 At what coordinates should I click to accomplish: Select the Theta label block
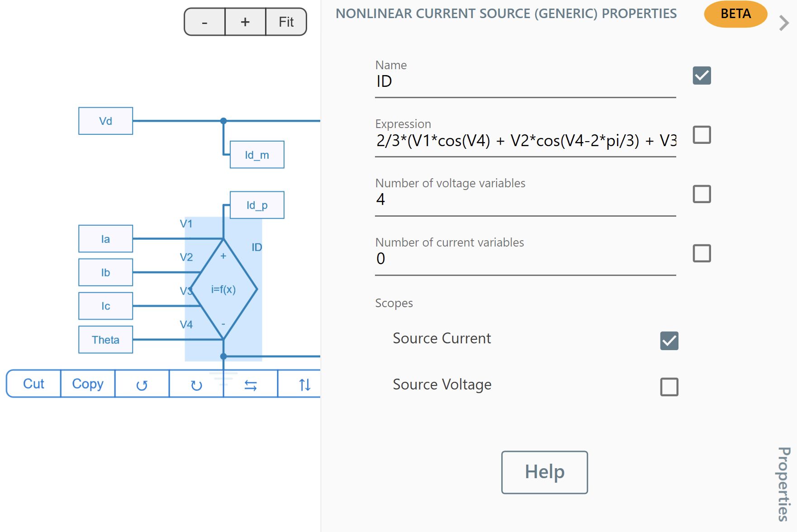tap(105, 340)
